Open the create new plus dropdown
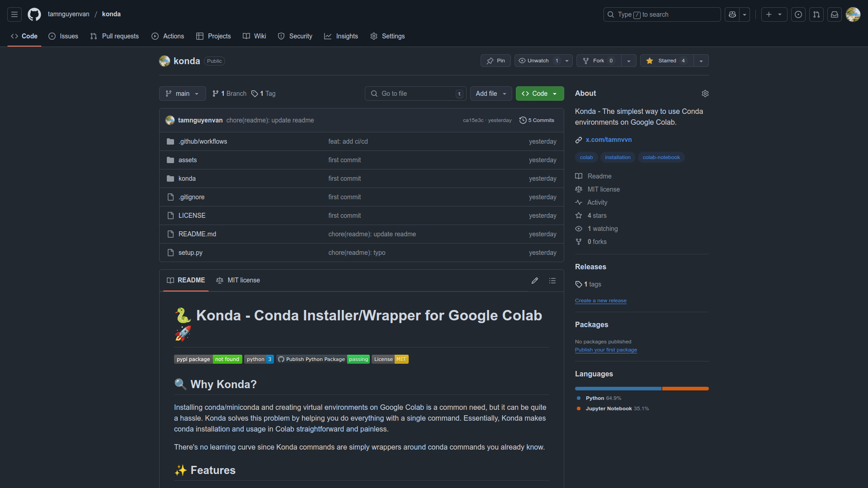 774,14
